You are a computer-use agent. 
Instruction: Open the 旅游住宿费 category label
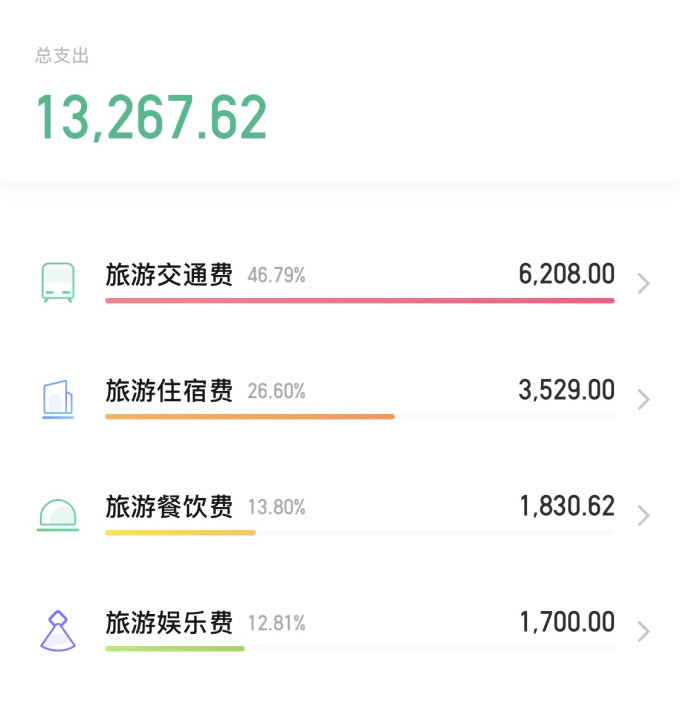[169, 391]
